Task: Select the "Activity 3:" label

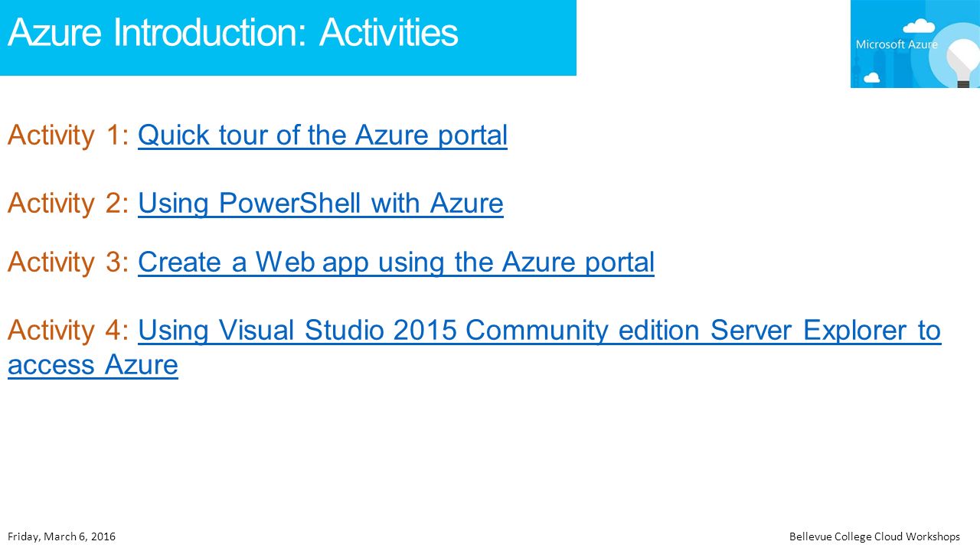Action: [x=69, y=262]
